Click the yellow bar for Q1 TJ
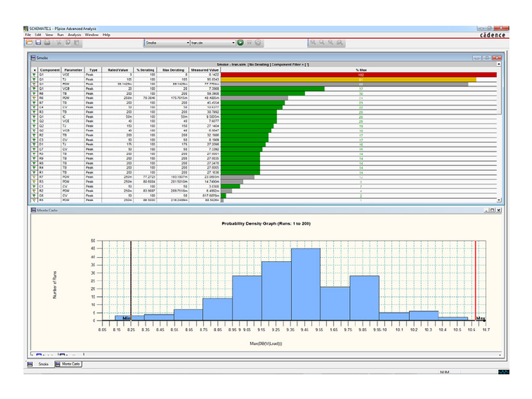Screen dimensions: 532x399 pos(349,79)
